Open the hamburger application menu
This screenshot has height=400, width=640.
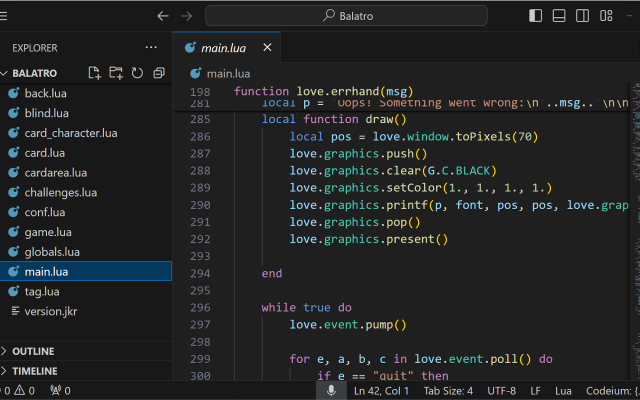(x=3, y=16)
